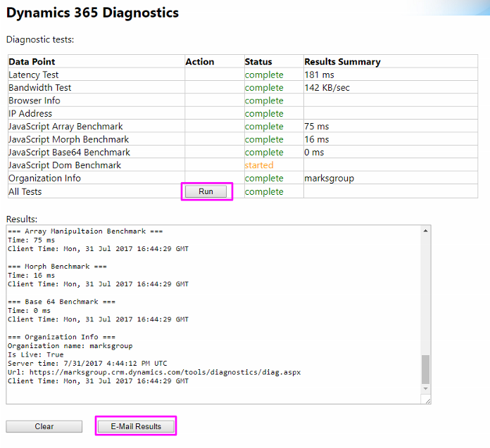Screen dimensions: 490x448
Task: Click the Run button for All Tests
Action: (206, 191)
